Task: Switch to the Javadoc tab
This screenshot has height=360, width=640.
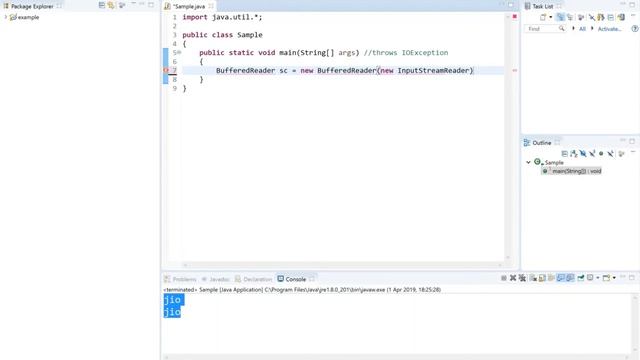Action: tap(216, 279)
